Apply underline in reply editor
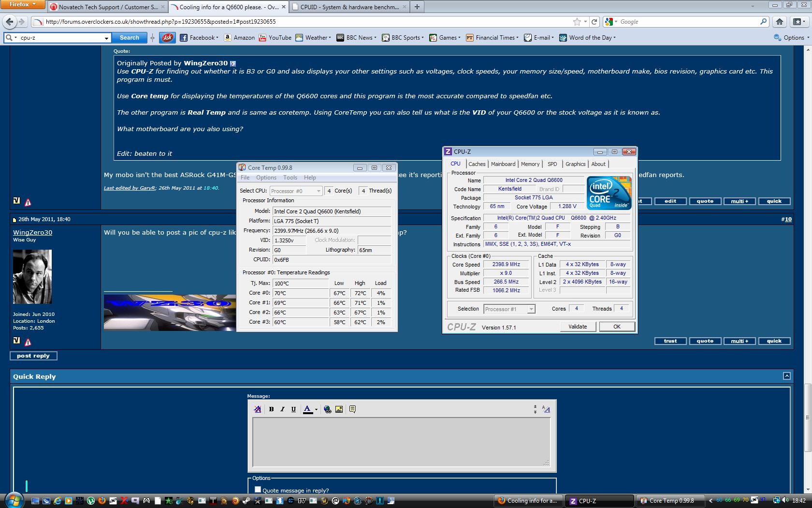 click(x=293, y=409)
